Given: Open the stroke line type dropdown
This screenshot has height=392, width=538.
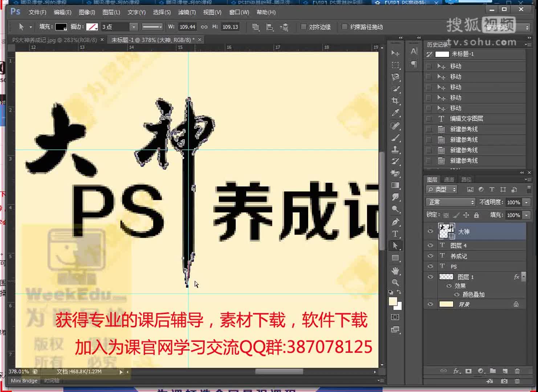Looking at the screenshot, I should pyautogui.click(x=152, y=27).
